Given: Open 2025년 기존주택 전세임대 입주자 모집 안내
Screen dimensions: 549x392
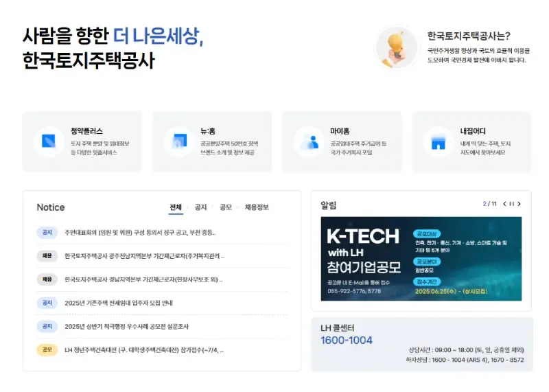Looking at the screenshot, I should (x=118, y=303).
